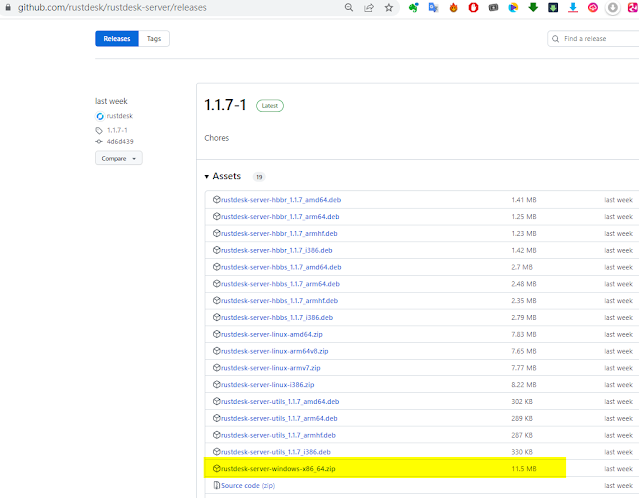
Task: Click the 'Chores' release note text
Action: [217, 138]
